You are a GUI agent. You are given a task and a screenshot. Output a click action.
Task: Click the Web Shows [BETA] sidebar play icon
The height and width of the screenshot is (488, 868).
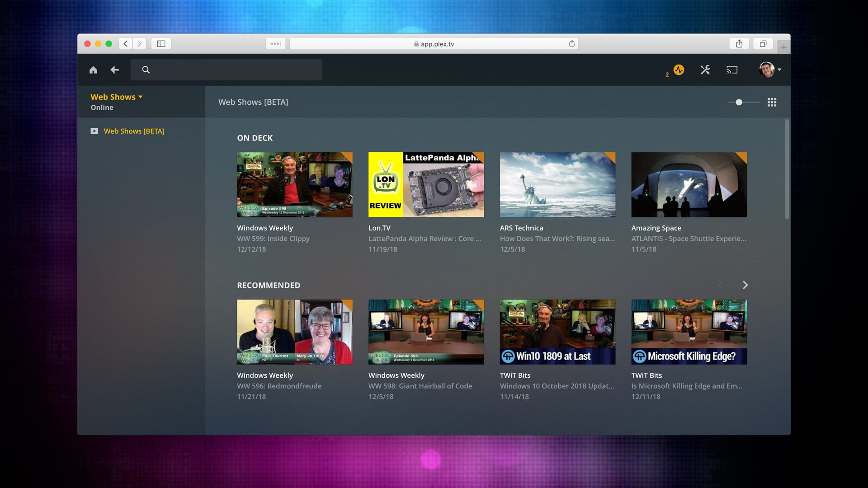(94, 131)
